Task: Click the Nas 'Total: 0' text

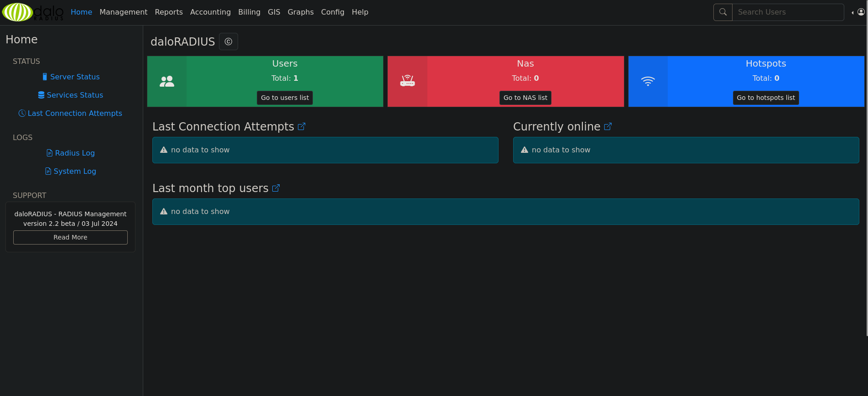Action: (x=525, y=78)
